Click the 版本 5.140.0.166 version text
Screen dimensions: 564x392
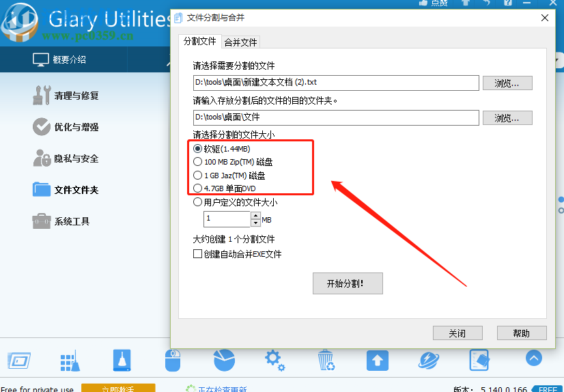tap(490, 389)
